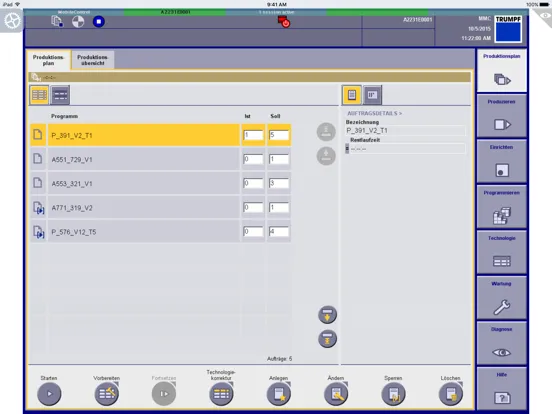Click the Soll field of P_576_V12_T5

(x=279, y=232)
